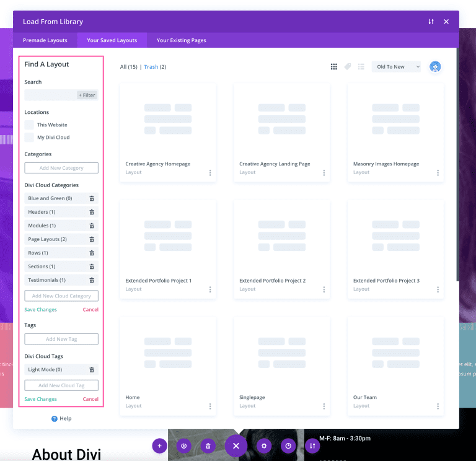The width and height of the screenshot is (476, 461).
Task: Click the Add New Category field
Action: (61, 168)
